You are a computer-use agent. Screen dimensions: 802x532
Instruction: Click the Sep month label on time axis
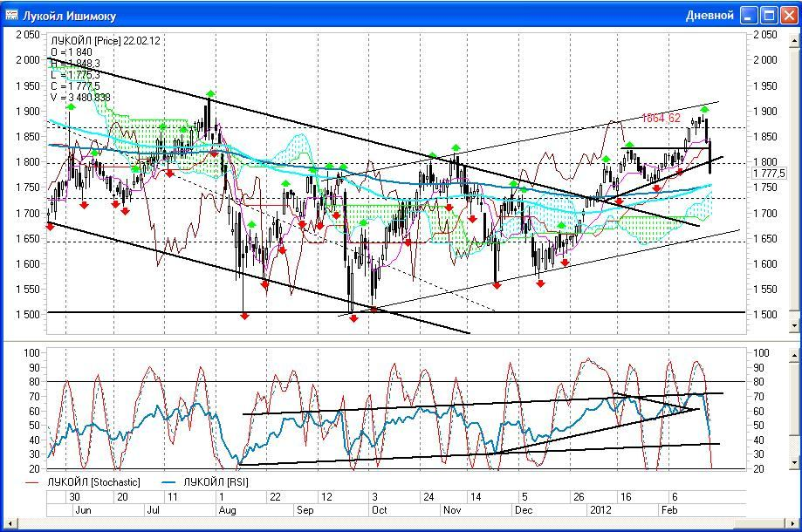[x=305, y=510]
